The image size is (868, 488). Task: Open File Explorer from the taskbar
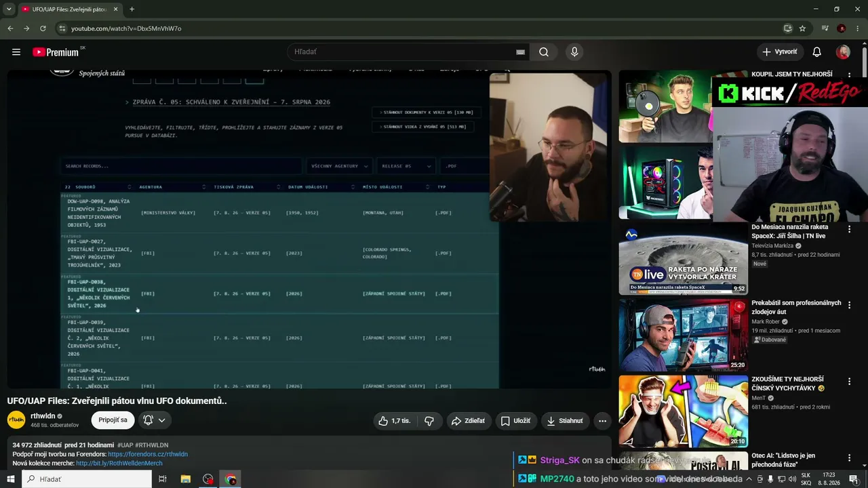point(185,479)
